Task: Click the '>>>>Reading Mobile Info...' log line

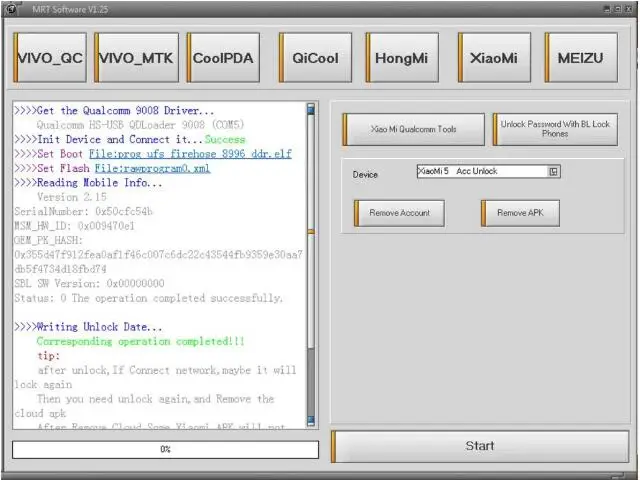Action: 88,182
